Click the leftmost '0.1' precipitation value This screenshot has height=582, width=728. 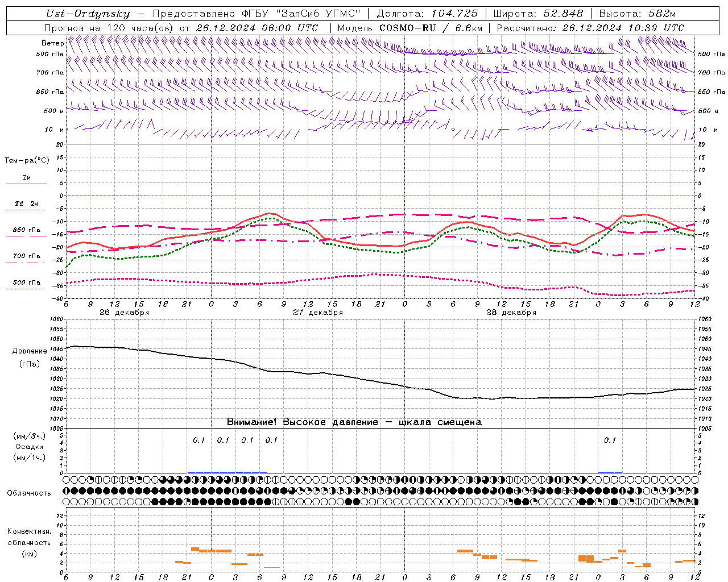(198, 440)
